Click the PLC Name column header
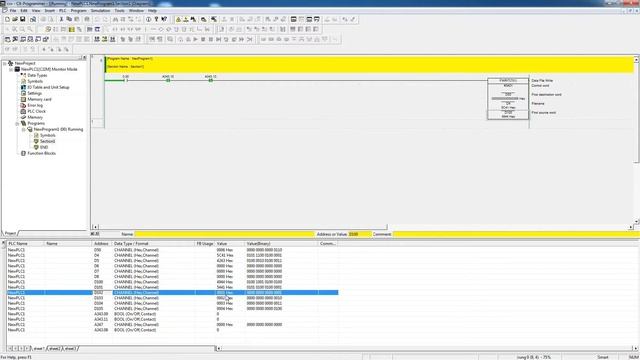Image resolution: width=640 pixels, height=360 pixels. tap(25, 244)
